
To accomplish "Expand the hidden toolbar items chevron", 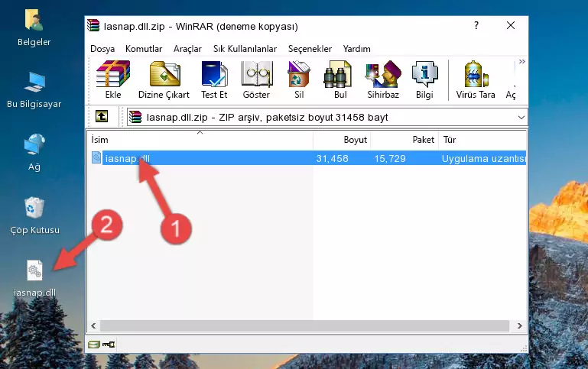I will pyautogui.click(x=522, y=61).
